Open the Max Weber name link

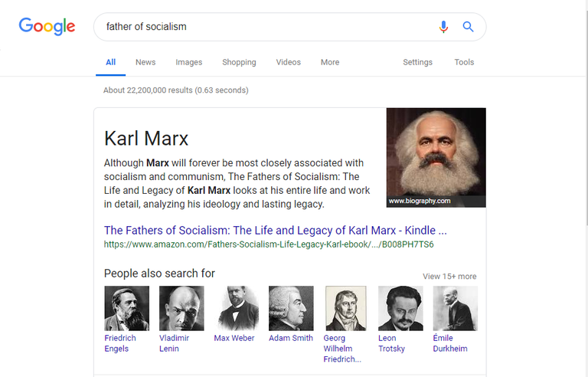(x=234, y=338)
